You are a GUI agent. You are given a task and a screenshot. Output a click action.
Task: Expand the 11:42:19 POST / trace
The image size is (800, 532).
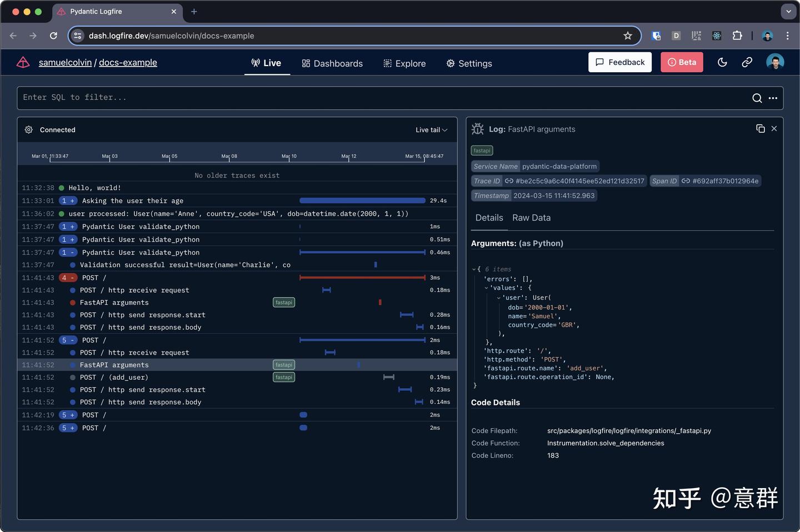pyautogui.click(x=68, y=415)
